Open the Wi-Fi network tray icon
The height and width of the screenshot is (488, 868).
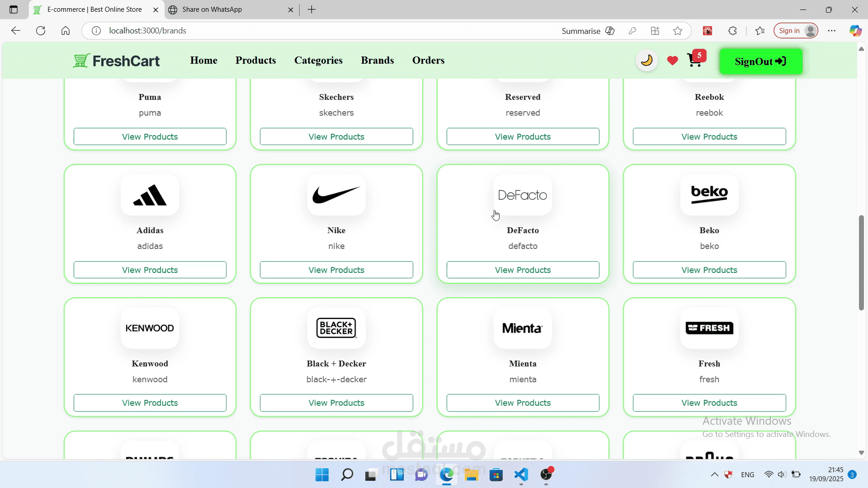(x=769, y=474)
